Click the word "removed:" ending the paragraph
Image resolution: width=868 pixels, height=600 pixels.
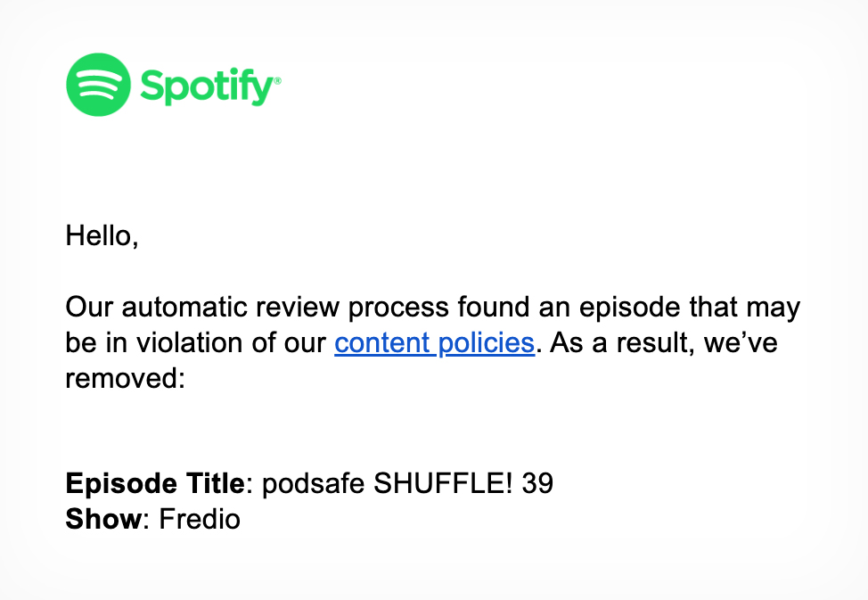point(125,379)
